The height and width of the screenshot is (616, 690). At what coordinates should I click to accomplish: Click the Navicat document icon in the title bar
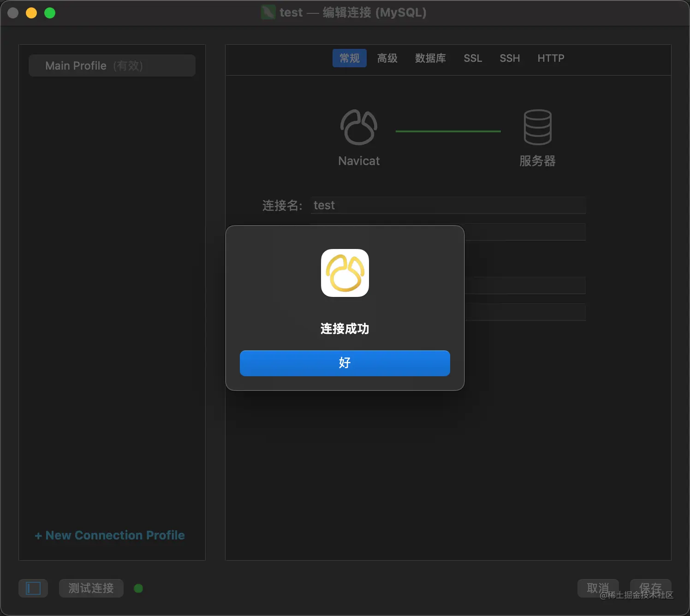pos(268,12)
